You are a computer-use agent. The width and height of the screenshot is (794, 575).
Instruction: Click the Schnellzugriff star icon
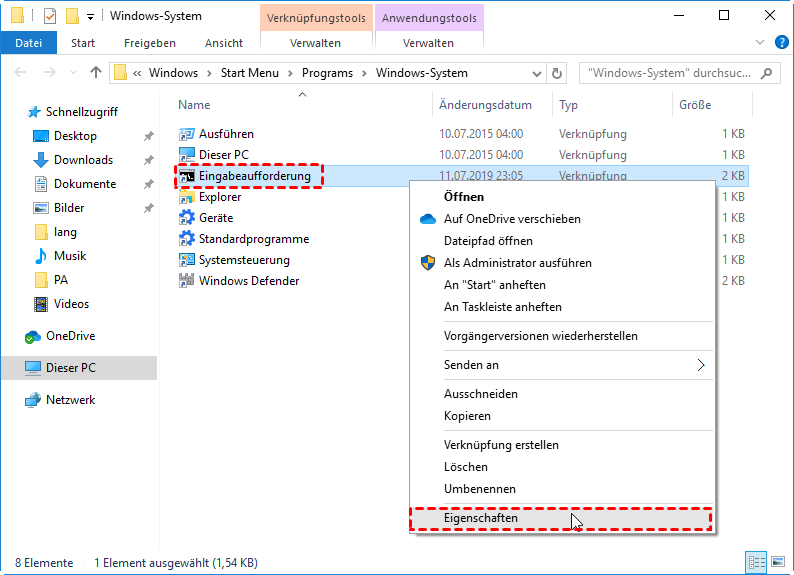34,112
